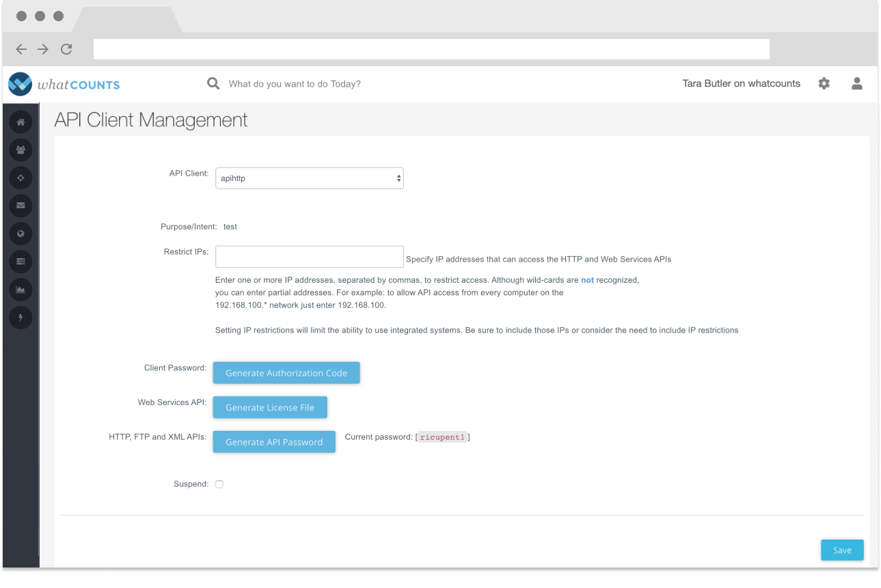Open the Home icon in the sidebar
This screenshot has width=881, height=588.
[21, 122]
